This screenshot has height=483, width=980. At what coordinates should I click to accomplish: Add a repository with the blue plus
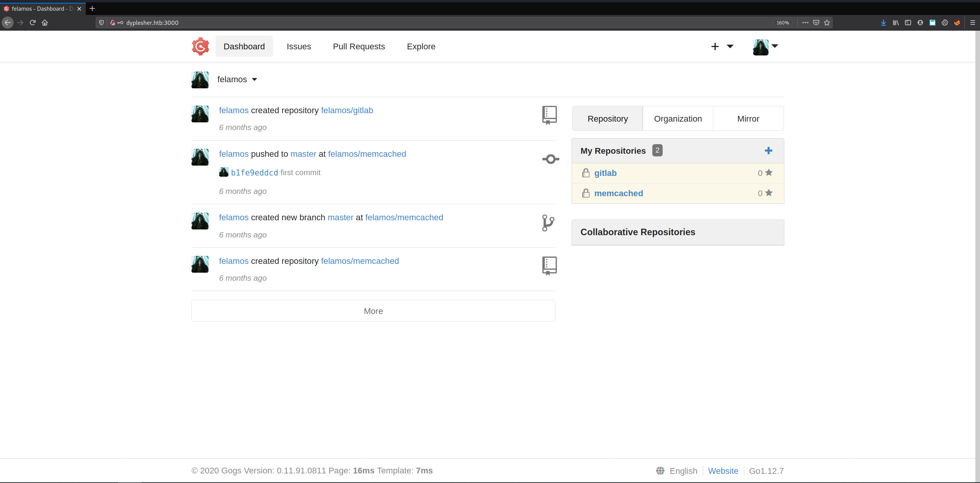click(768, 151)
